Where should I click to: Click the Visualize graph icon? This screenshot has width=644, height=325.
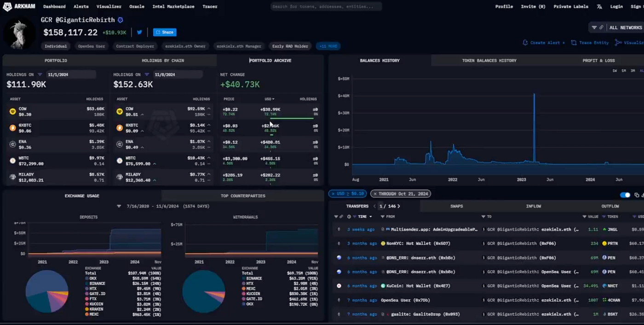point(618,42)
